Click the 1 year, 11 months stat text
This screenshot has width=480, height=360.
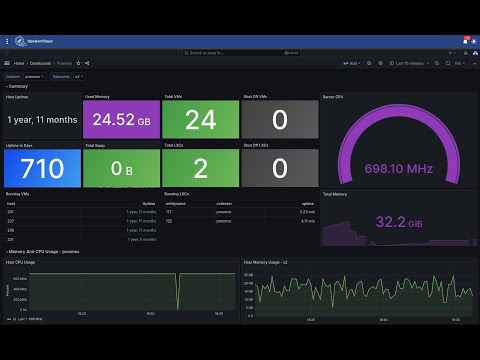[42, 120]
